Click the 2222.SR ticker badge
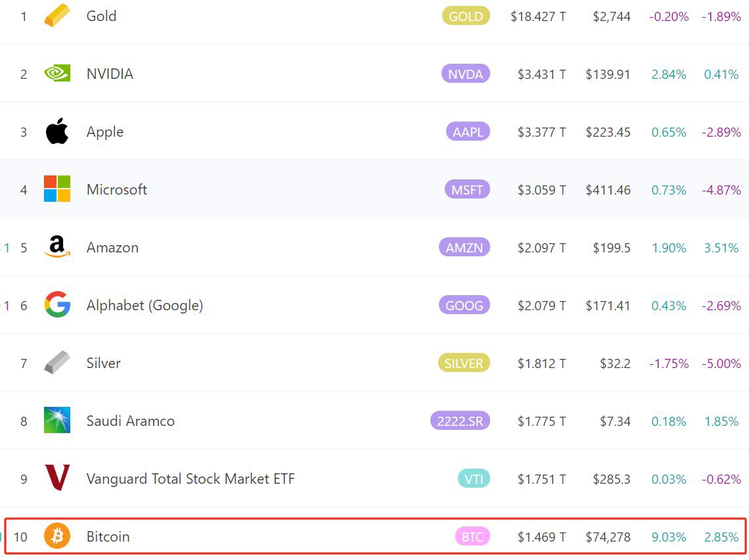Image resolution: width=749 pixels, height=560 pixels. (460, 421)
